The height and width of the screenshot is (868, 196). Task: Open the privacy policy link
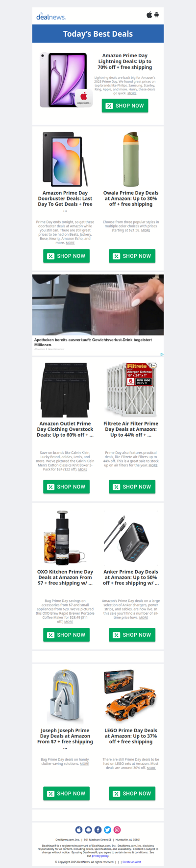coord(100,856)
